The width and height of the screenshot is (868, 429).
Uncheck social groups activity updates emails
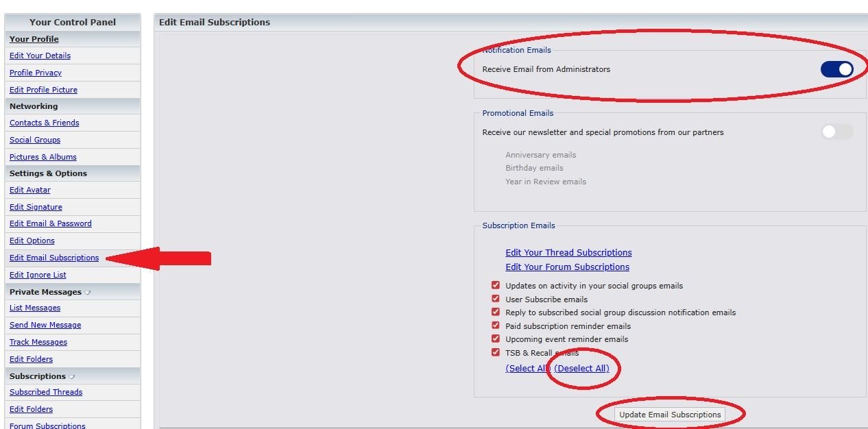[x=496, y=285]
